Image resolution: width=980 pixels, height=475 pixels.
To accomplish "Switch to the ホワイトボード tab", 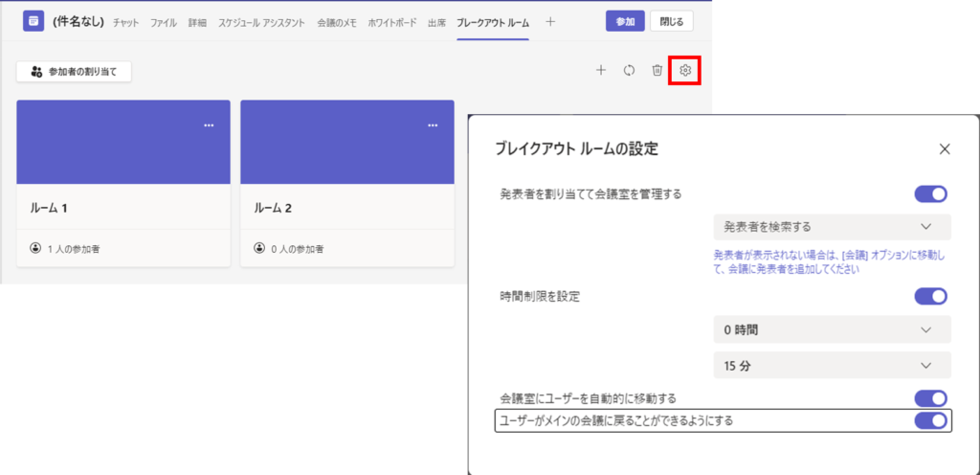I will (x=391, y=22).
